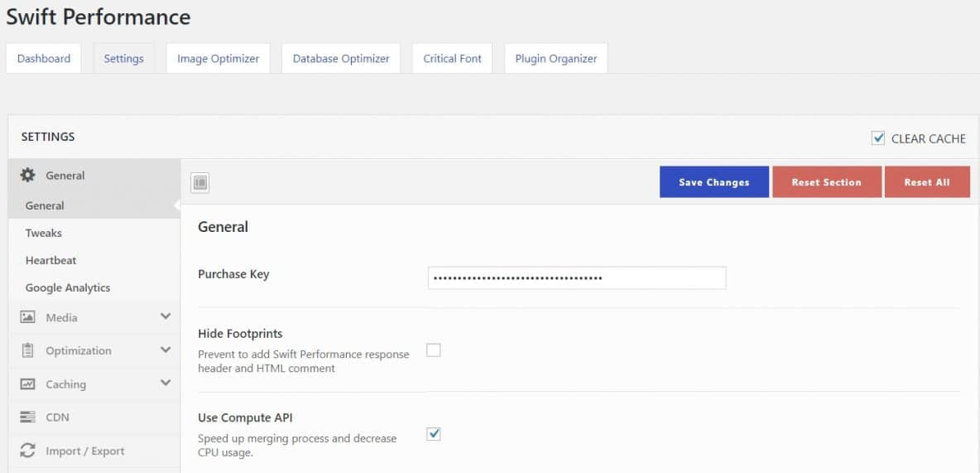Click the Reset Section button
The height and width of the screenshot is (473, 980).
click(827, 182)
